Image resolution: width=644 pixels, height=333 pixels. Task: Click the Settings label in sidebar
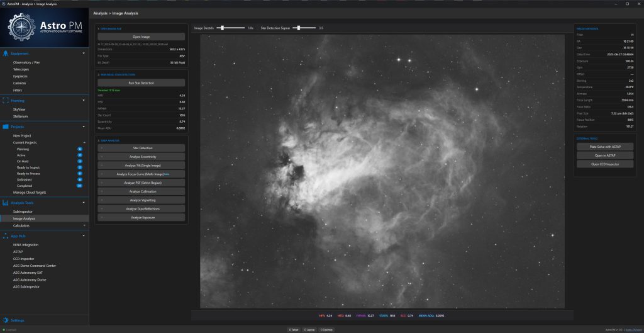18,320
